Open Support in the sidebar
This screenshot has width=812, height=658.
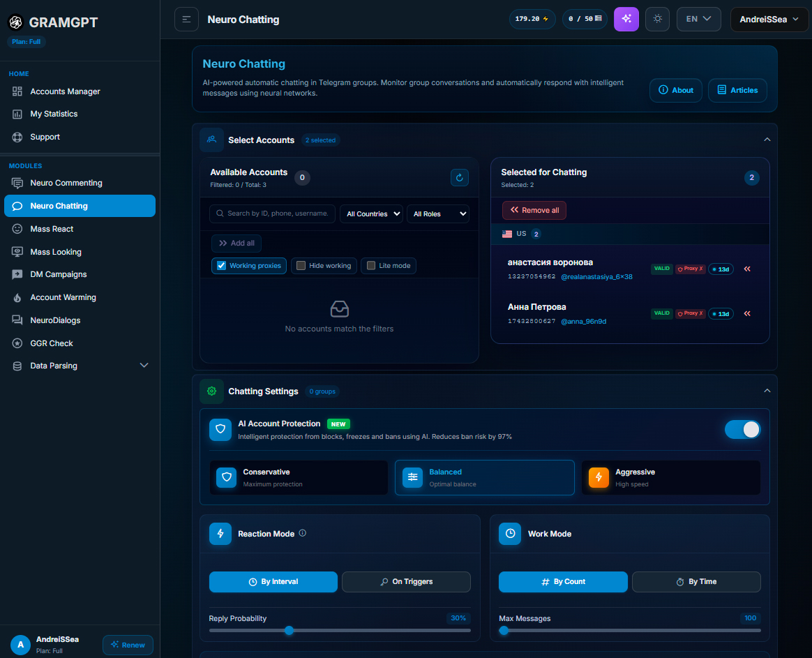[80, 137]
